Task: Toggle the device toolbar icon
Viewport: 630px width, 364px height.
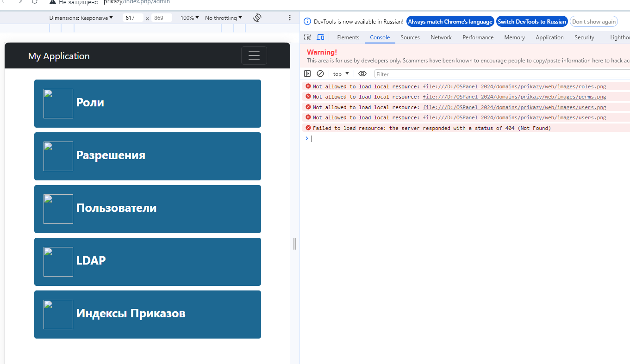Action: 320,37
